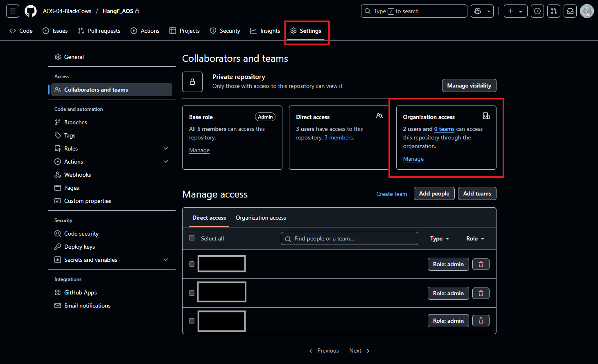Open the user avatar profile menu
The width and height of the screenshot is (598, 364).
pos(587,11)
